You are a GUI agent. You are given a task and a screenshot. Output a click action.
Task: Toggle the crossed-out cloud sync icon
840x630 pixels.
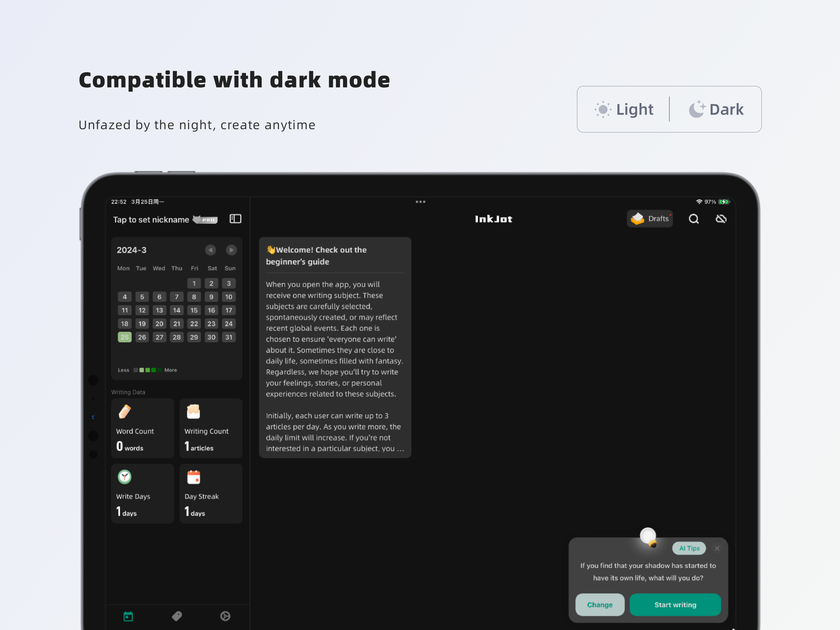tap(721, 219)
